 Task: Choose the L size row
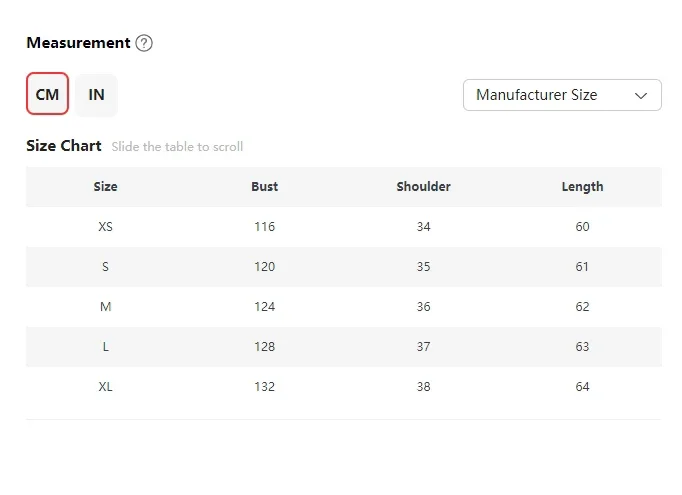tap(344, 347)
